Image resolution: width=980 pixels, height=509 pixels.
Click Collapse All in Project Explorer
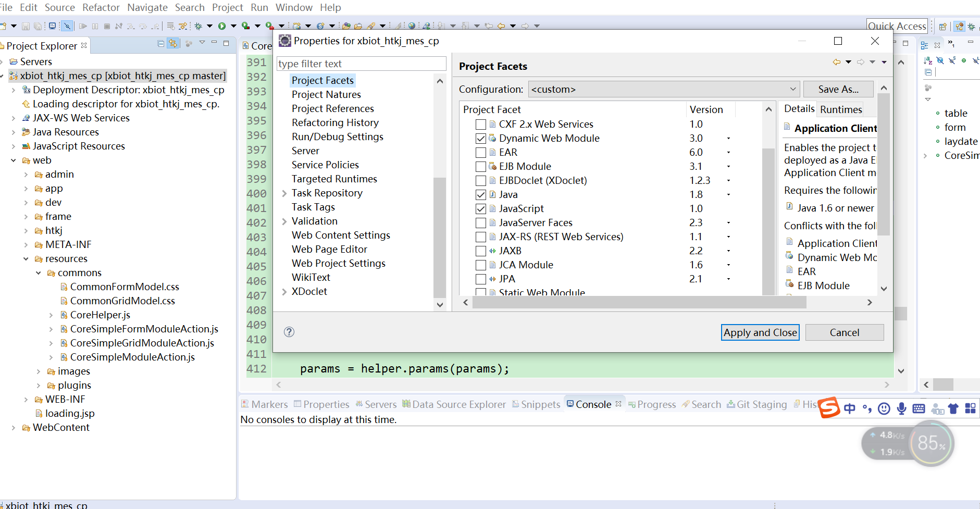click(x=160, y=44)
